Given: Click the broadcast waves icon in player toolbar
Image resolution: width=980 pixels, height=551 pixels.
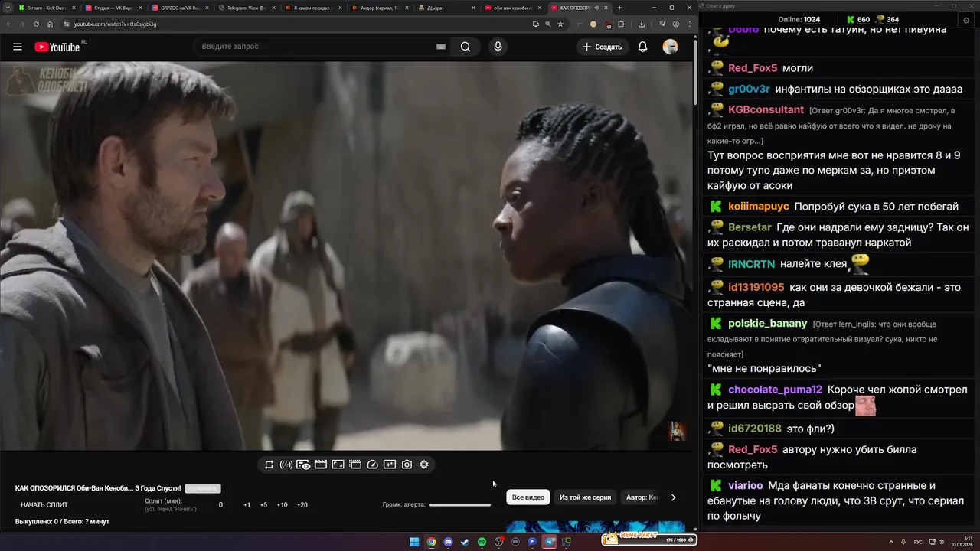Looking at the screenshot, I should pos(286,465).
